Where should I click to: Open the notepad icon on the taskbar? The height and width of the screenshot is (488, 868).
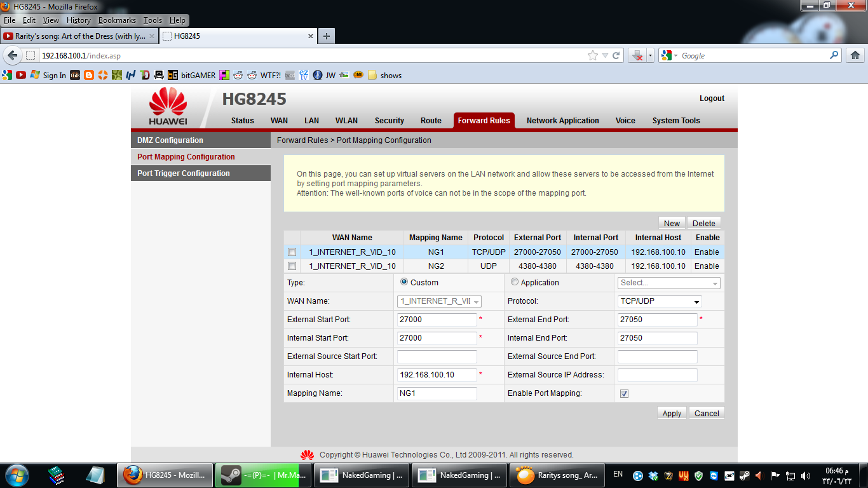[x=95, y=475]
